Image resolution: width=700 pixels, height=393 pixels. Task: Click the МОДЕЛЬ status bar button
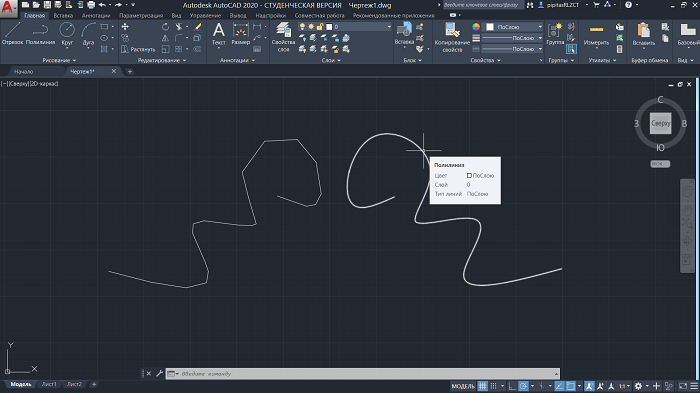coord(463,386)
